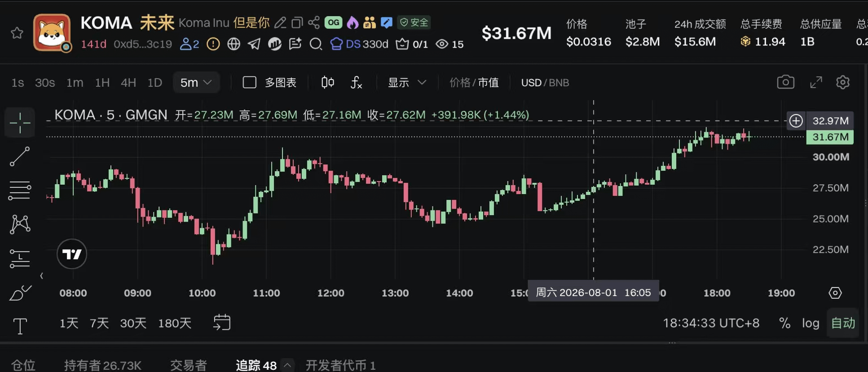Select the Text annotation tool
Screen dimensions: 868x372
coord(20,326)
